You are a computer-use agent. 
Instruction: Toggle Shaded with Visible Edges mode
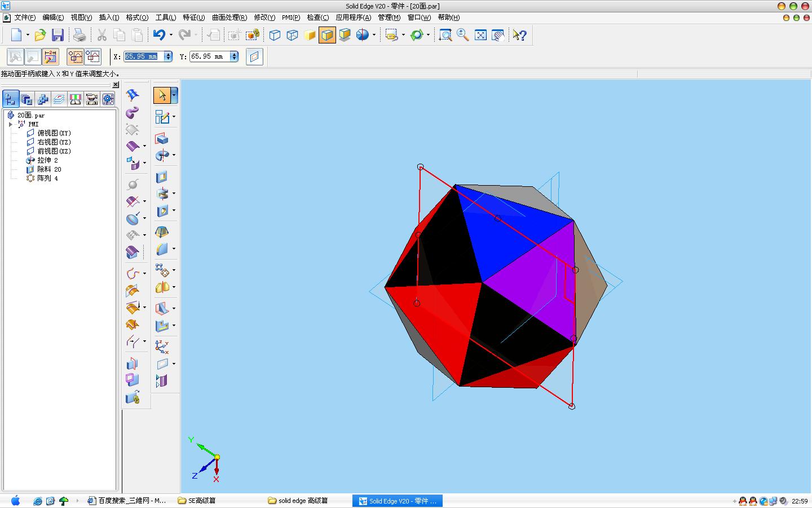(327, 35)
